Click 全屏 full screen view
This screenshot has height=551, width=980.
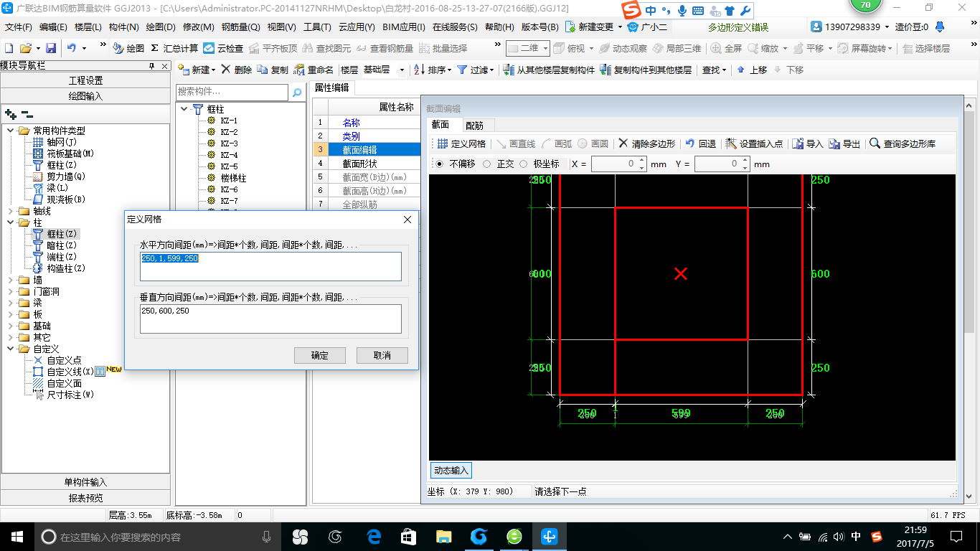click(x=727, y=48)
